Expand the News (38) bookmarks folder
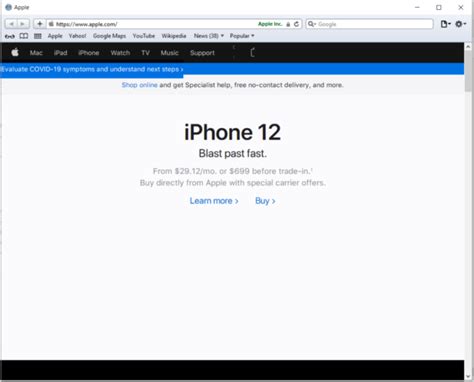 [209, 36]
